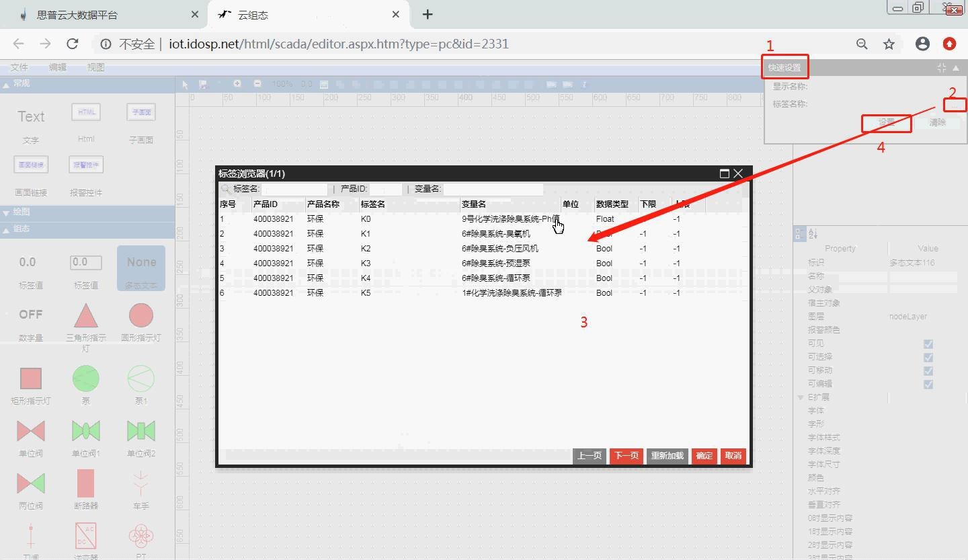Click alphabetical sort icon in property panel
Image resolution: width=968 pixels, height=560 pixels.
(813, 234)
